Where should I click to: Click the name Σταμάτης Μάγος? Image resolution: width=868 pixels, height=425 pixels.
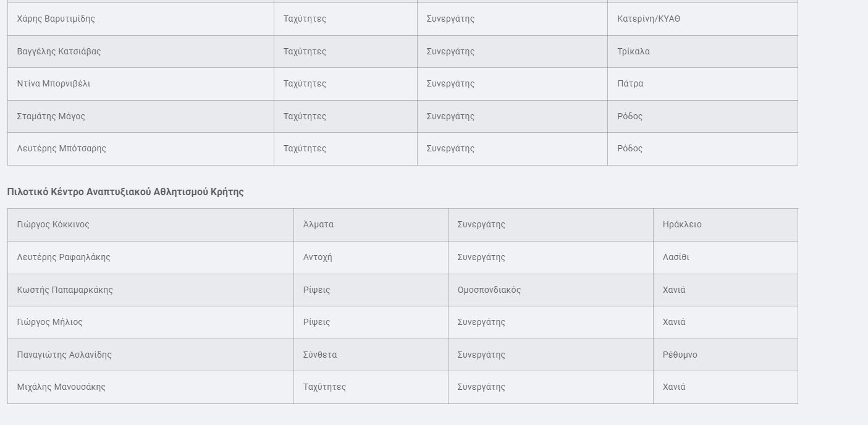(51, 117)
